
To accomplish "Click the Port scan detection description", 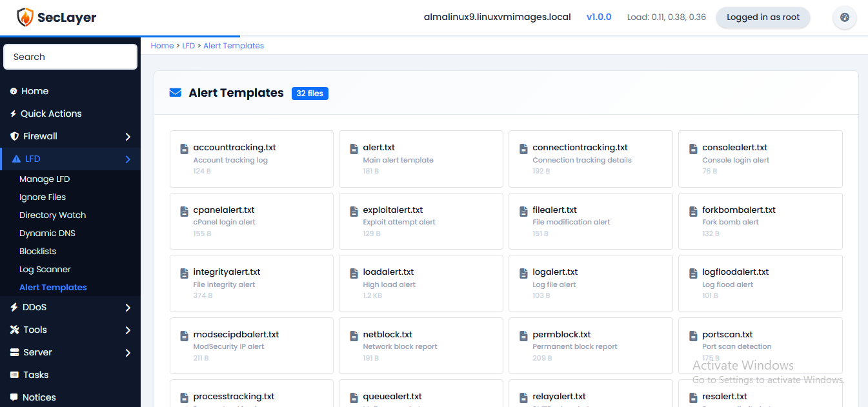I will pos(737,346).
